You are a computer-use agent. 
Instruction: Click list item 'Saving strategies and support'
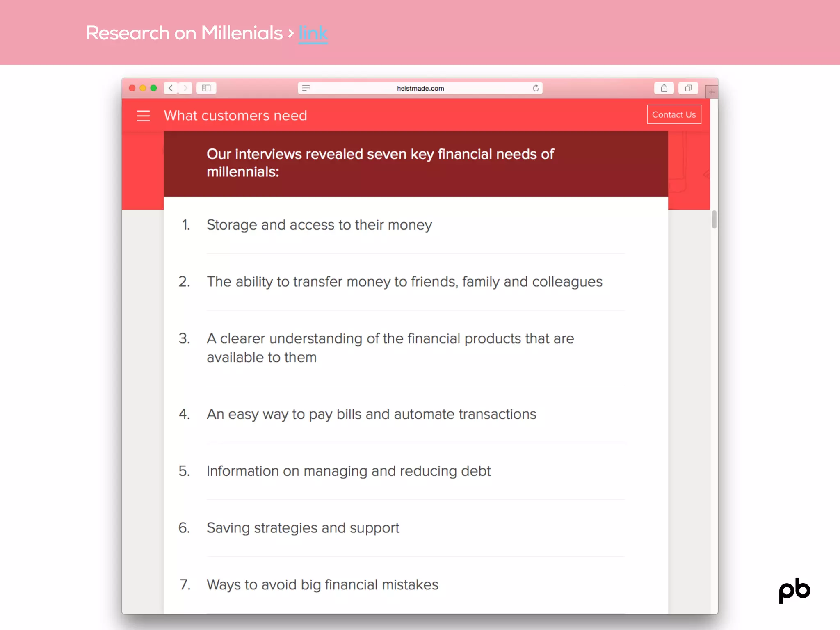tap(303, 528)
